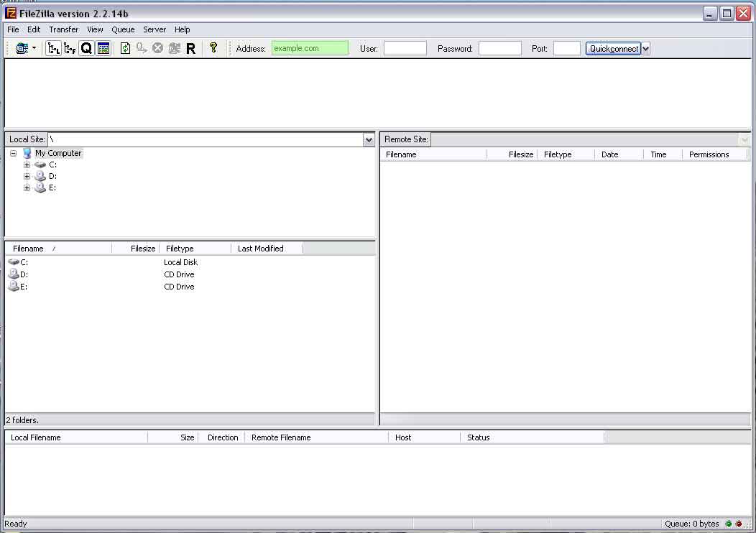Screen dimensions: 756x533
Task: Expand the D: drive tree node
Action: [27, 177]
